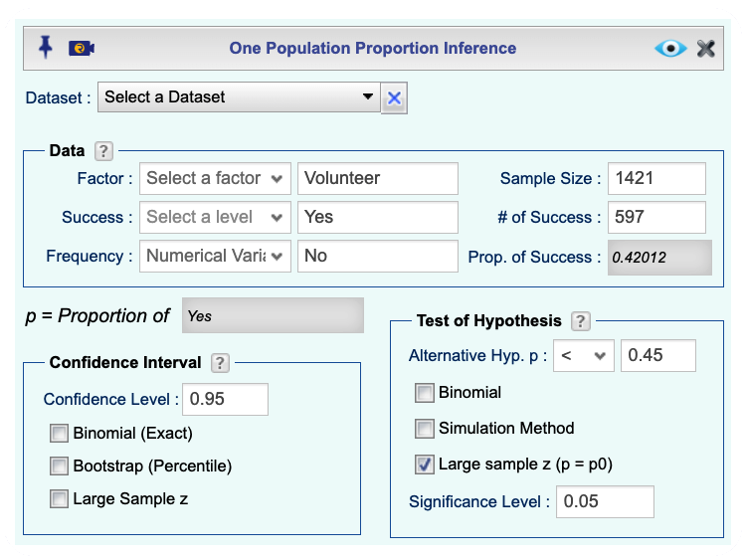Viewport: 747px width, 560px height.
Task: Enable the Bootstrap (Percentile) checkbox
Action: tap(59, 467)
